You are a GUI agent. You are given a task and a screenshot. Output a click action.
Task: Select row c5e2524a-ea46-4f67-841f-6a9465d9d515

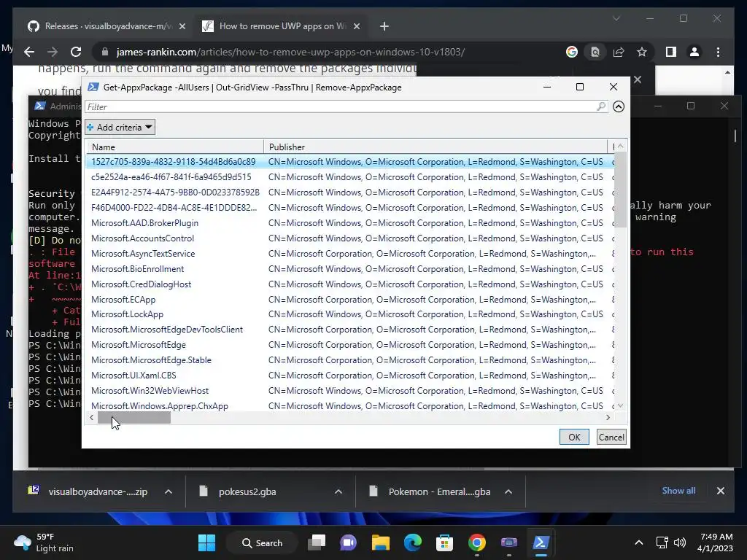pyautogui.click(x=350, y=177)
